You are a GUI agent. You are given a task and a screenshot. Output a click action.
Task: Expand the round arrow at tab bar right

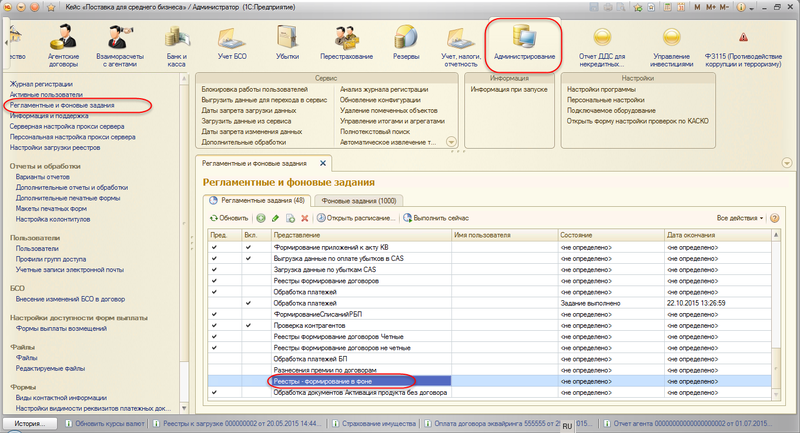[786, 163]
